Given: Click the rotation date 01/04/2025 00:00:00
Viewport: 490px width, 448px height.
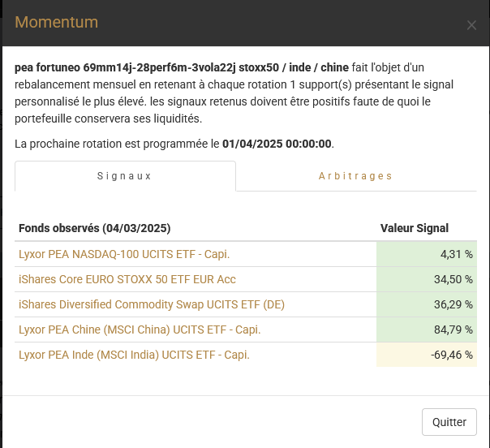Looking at the screenshot, I should point(277,144).
